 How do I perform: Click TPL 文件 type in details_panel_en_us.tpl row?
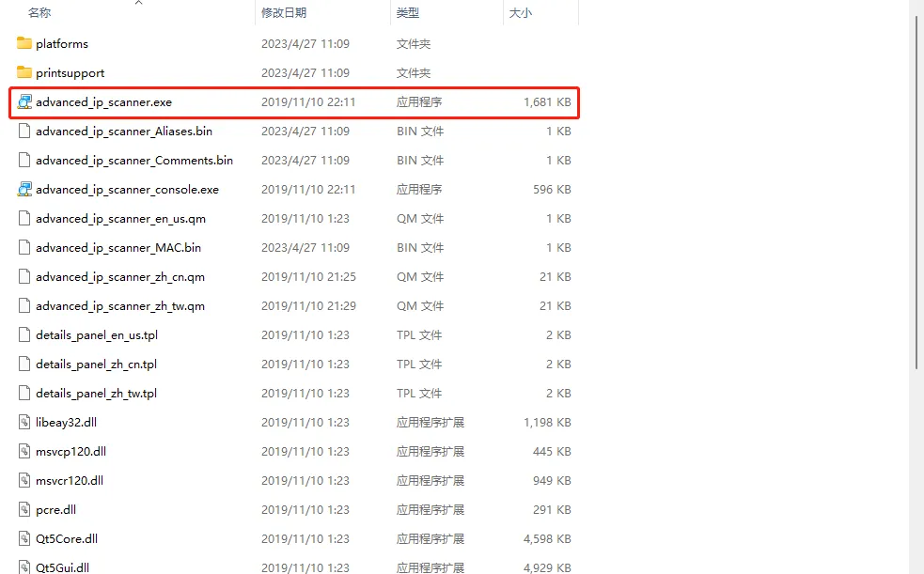419,335
